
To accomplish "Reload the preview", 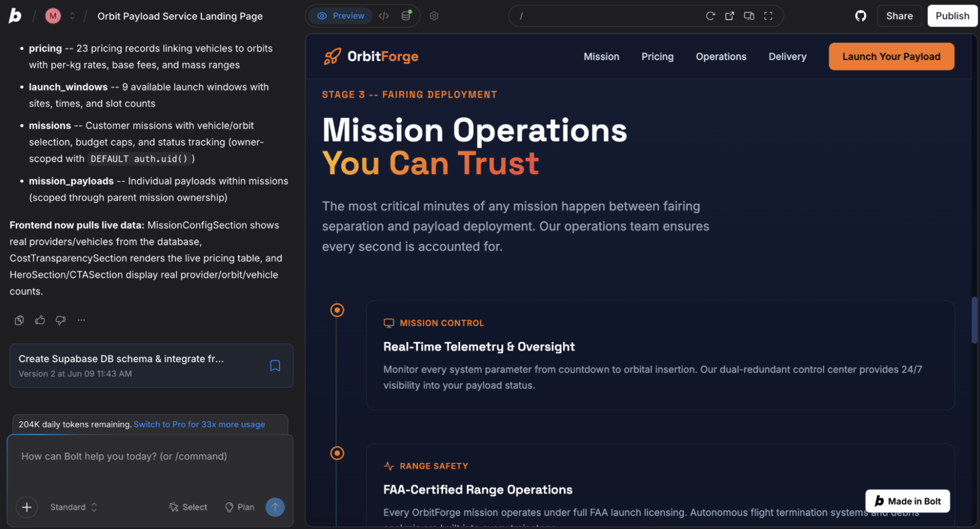I will [x=710, y=16].
